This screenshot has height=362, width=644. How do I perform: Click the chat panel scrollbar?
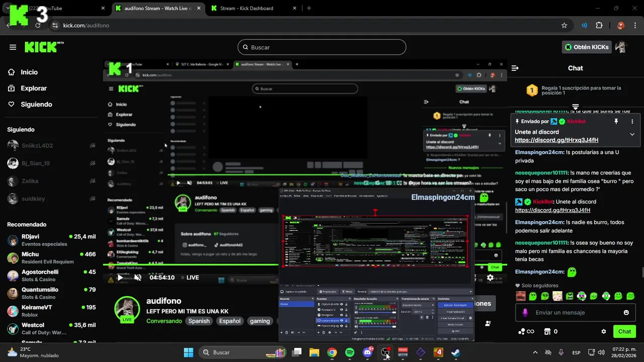pyautogui.click(x=642, y=273)
